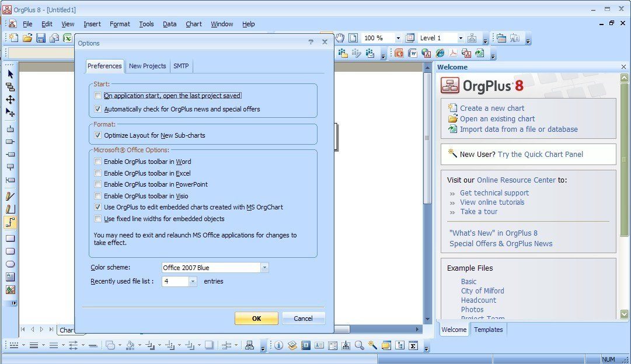
Task: Switch to the Templates panel tab
Action: 488,330
